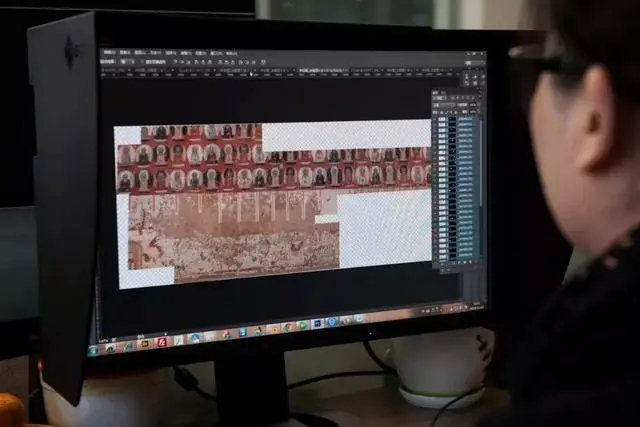Select the topmost layer thumbnail in Layers panel
This screenshot has width=640, height=427.
pos(442,119)
